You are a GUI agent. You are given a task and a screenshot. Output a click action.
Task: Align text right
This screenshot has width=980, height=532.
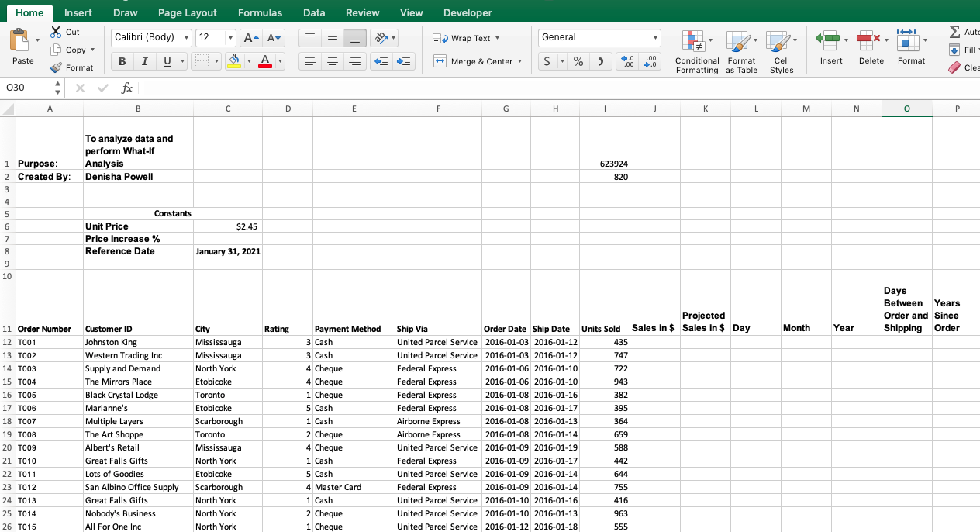(x=355, y=61)
